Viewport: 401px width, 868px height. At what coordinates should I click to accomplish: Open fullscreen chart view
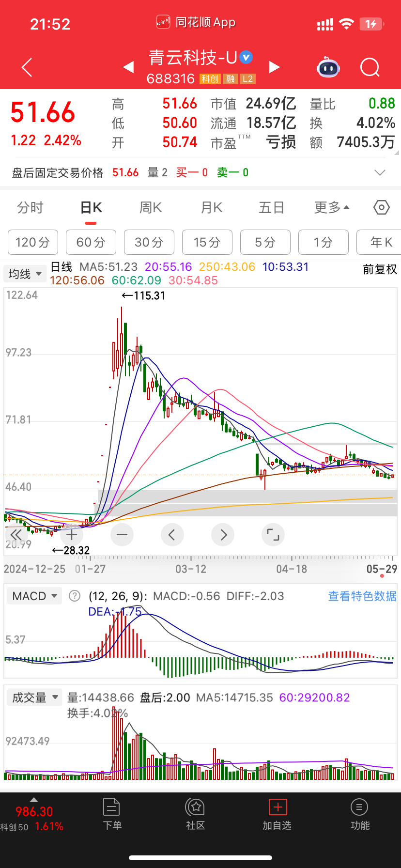tap(273, 535)
